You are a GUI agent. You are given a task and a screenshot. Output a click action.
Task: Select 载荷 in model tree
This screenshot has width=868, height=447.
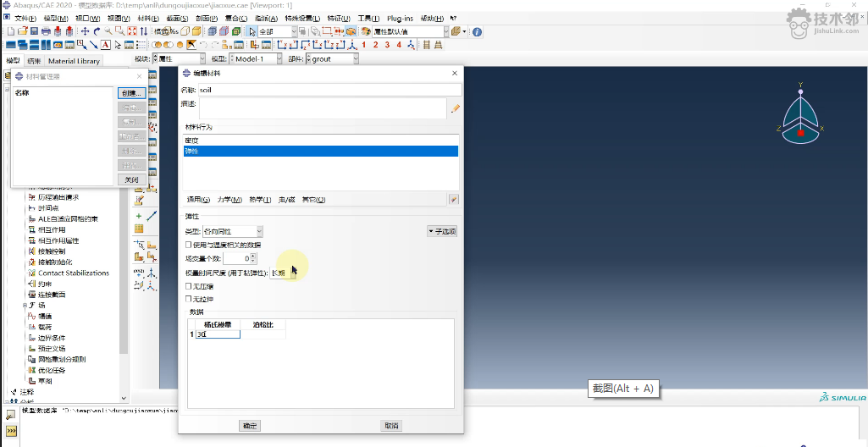point(45,327)
